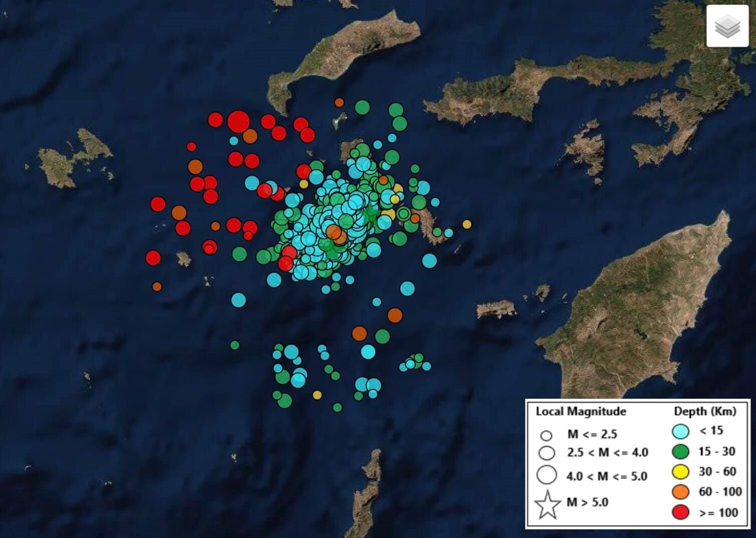Click the star symbol for M > 5.0
This screenshot has height=538, width=756.
coord(547,505)
